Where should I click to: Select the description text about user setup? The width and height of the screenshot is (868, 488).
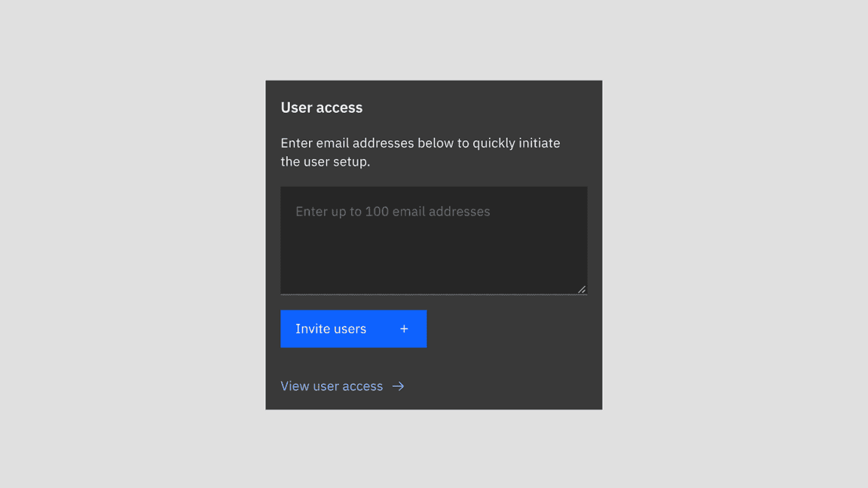click(x=420, y=151)
